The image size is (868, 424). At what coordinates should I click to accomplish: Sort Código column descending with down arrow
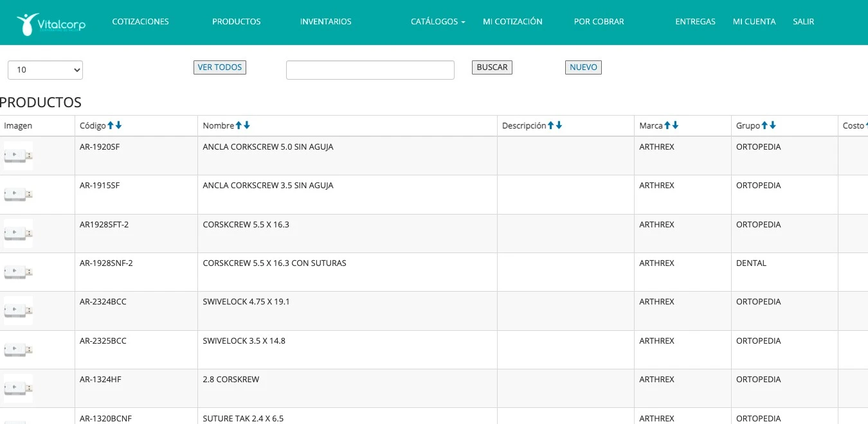(119, 125)
